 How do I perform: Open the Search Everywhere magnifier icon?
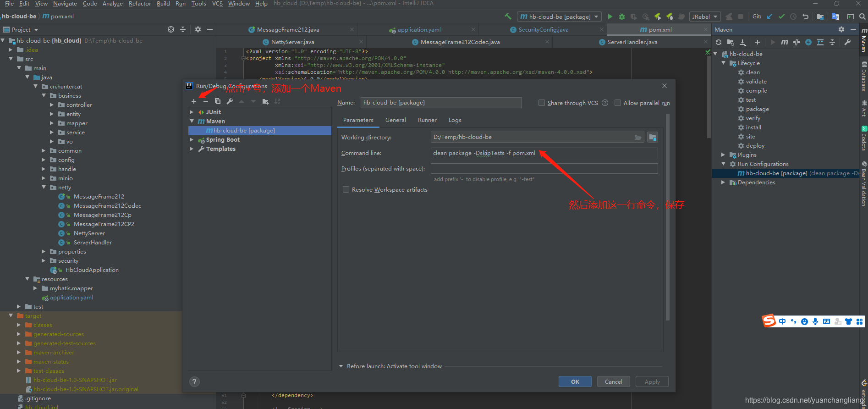862,17
